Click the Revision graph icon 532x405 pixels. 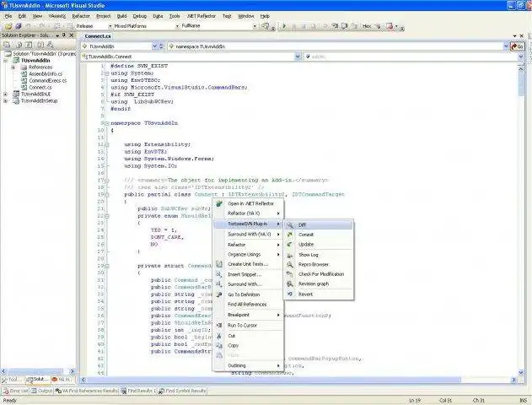[290, 283]
